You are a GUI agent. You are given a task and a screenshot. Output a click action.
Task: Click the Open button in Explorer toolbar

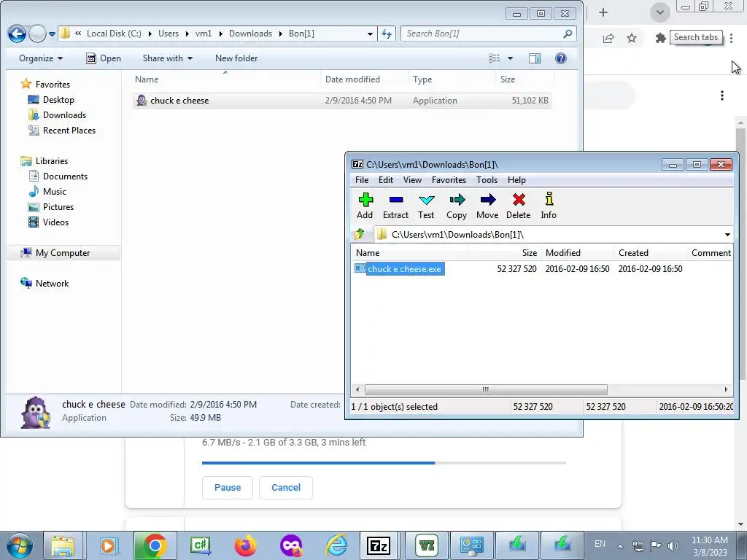tap(104, 58)
